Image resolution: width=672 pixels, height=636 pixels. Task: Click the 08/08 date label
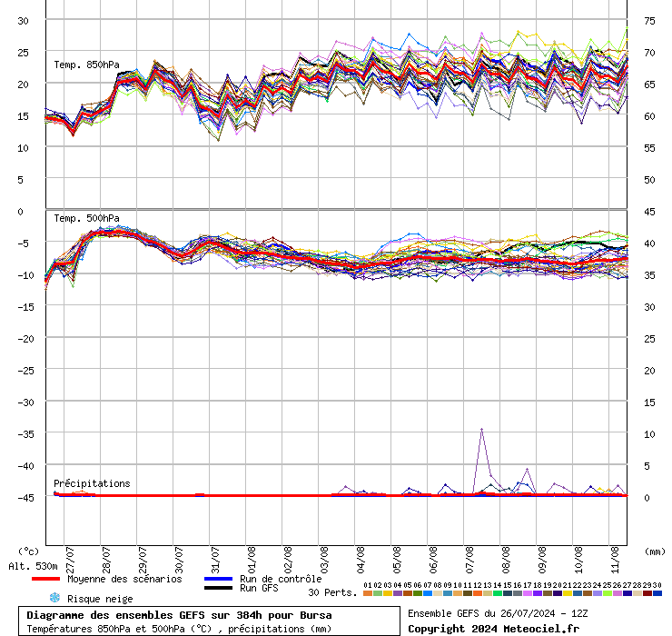pyautogui.click(x=506, y=560)
